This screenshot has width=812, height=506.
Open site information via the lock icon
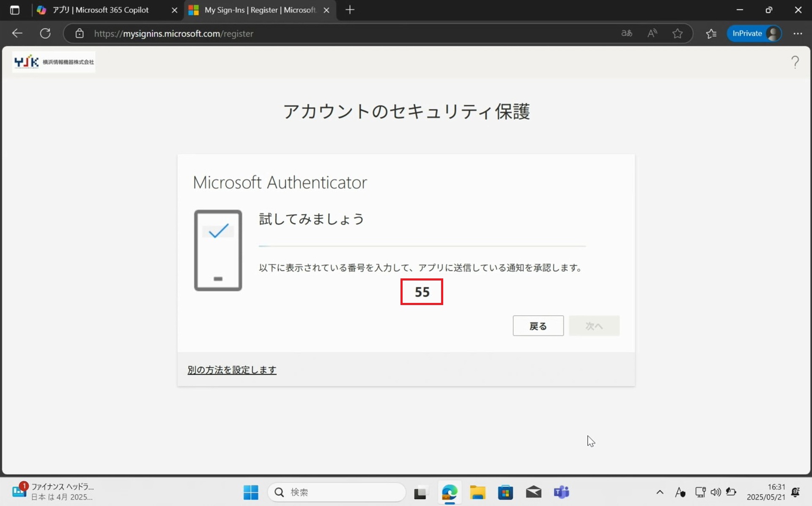click(80, 33)
